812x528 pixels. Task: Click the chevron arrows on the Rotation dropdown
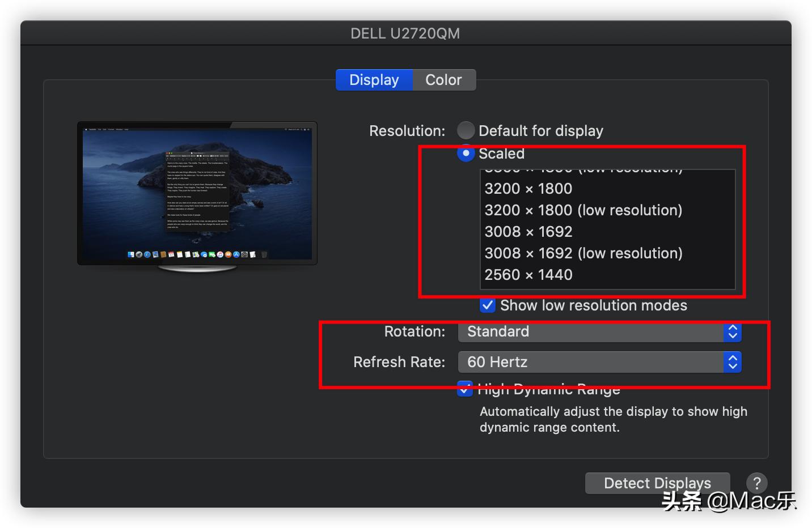[733, 332]
